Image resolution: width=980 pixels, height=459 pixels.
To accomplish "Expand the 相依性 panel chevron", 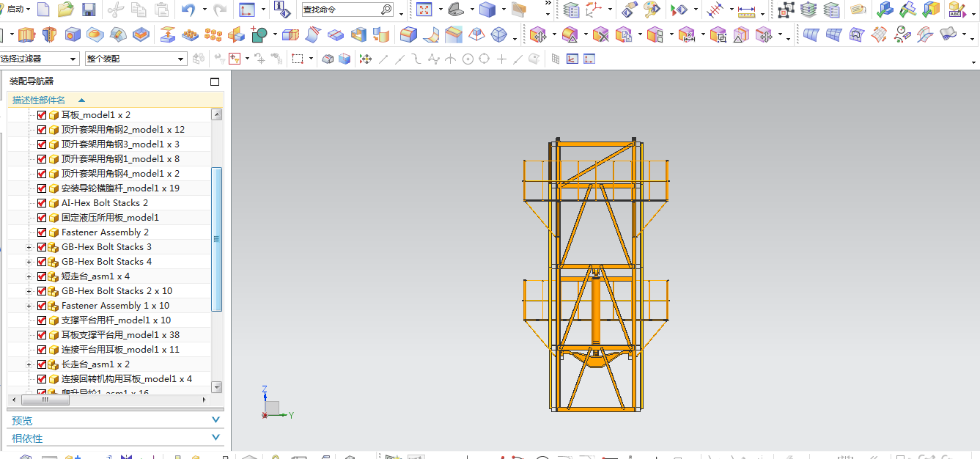I will click(215, 438).
